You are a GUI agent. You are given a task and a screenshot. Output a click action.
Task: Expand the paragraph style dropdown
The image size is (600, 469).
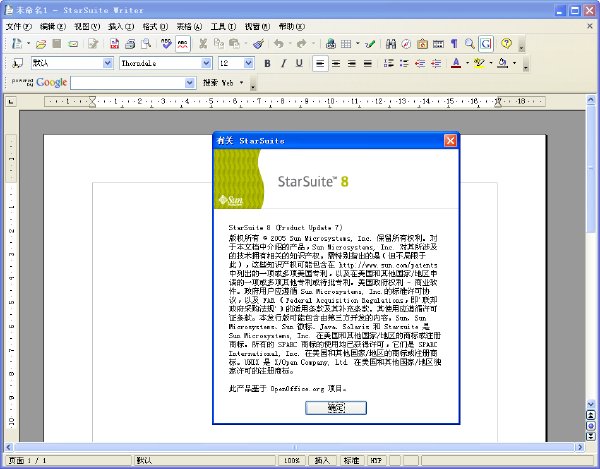(108, 63)
